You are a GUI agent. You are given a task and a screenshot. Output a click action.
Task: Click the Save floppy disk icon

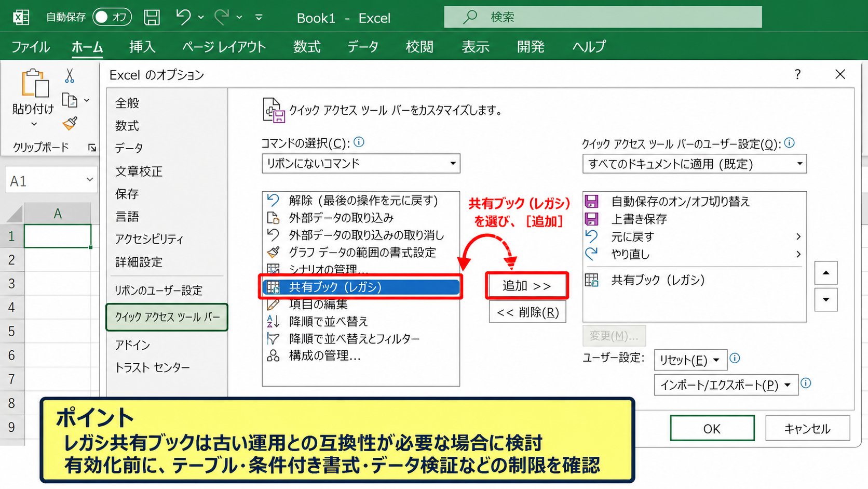point(152,17)
